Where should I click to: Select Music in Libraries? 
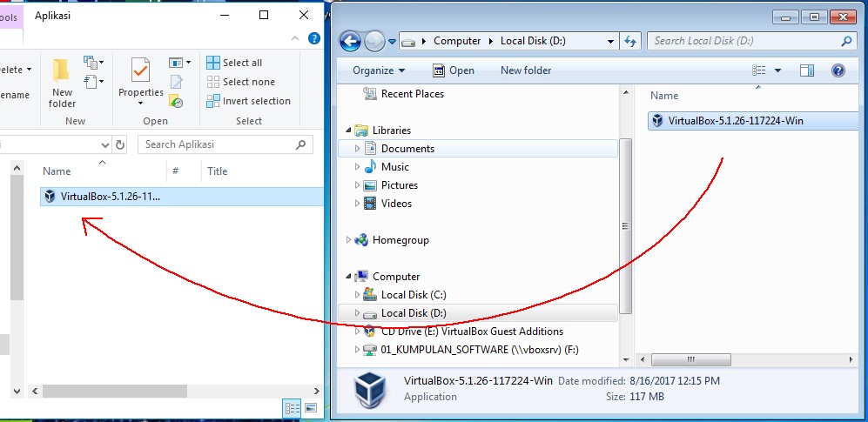click(394, 167)
